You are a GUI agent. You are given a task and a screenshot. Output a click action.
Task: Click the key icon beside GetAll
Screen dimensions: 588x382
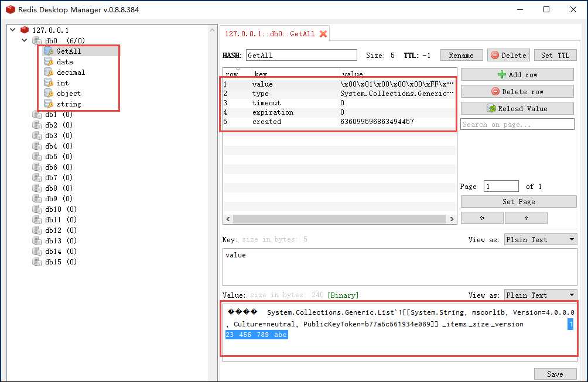[49, 51]
